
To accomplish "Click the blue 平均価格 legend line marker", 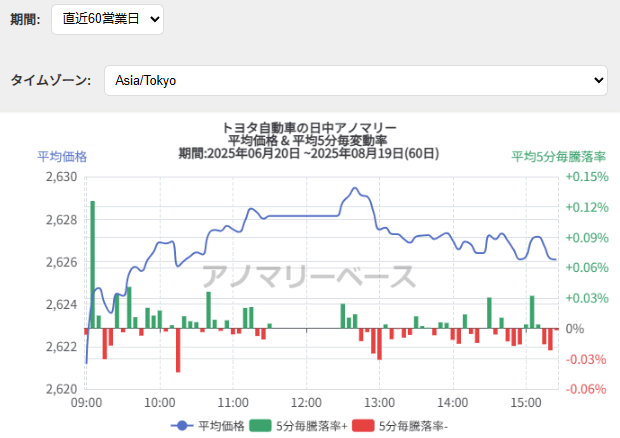I will (182, 426).
